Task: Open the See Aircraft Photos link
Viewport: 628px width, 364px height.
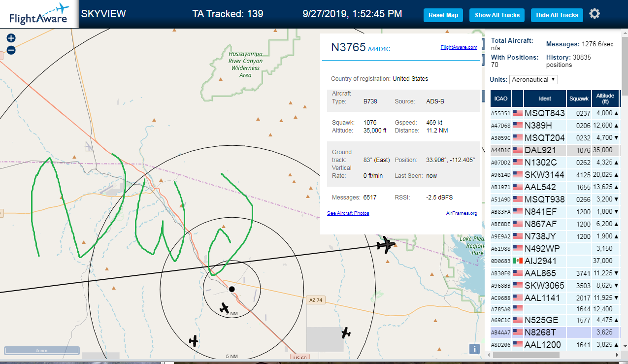Action: click(348, 213)
